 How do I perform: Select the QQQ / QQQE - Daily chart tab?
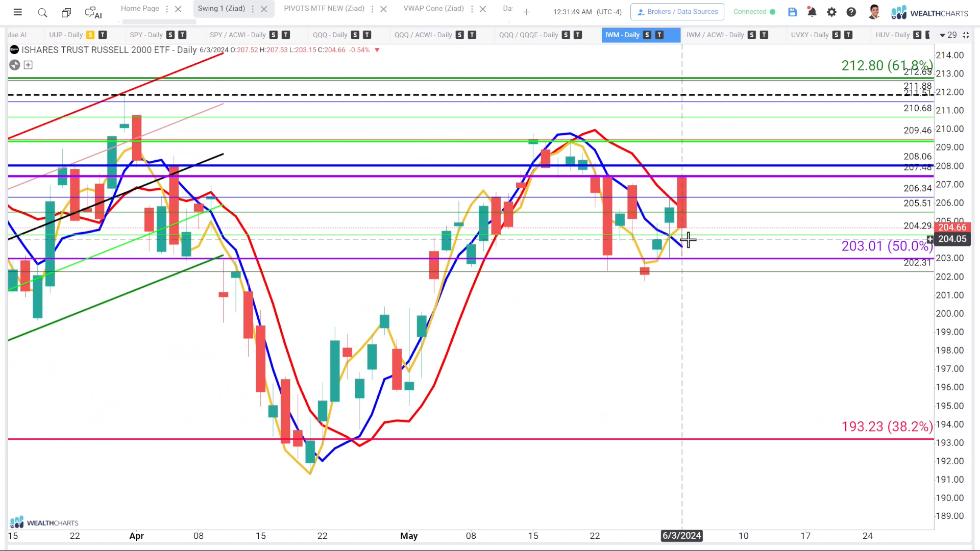[x=529, y=35]
